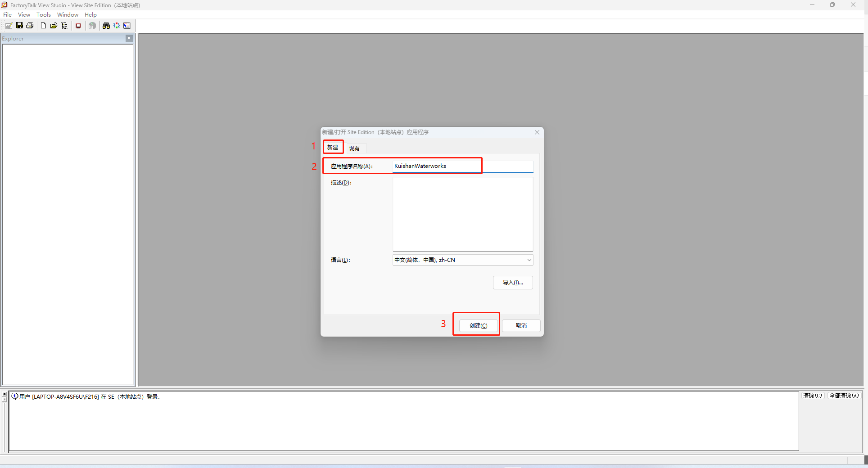Screen dimensions: 868x468
Task: Click the grayed chart edit icon
Action: pyautogui.click(x=9, y=26)
